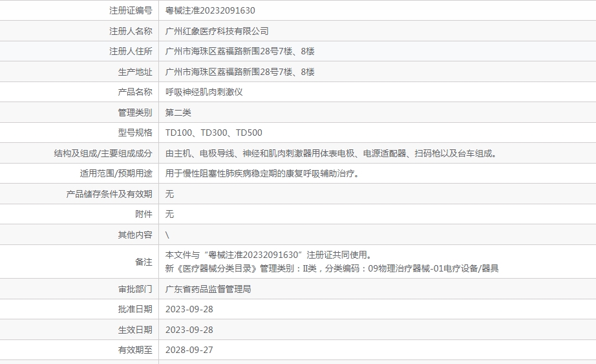This screenshot has width=596, height=364.
Task: Click the 其他内容 label
Action: pyautogui.click(x=135, y=235)
